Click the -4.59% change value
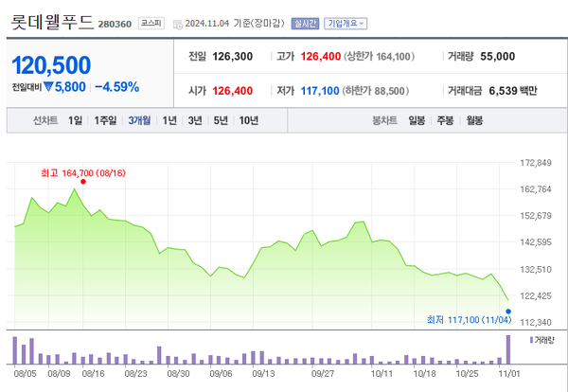Viewport: 568px width, 392px height. pos(117,87)
